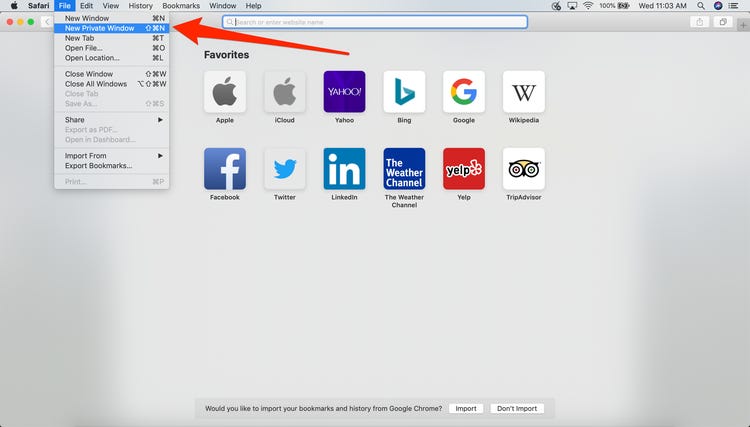Screen dimensions: 750x427
Task: Open the LinkedIn favorite tile
Action: (344, 169)
